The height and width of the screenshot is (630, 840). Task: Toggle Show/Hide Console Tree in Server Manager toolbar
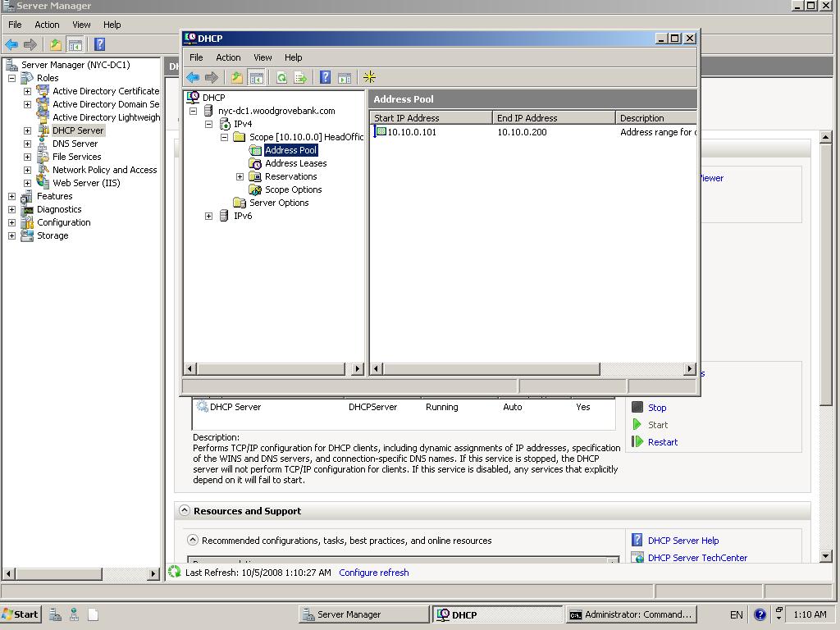(75, 44)
